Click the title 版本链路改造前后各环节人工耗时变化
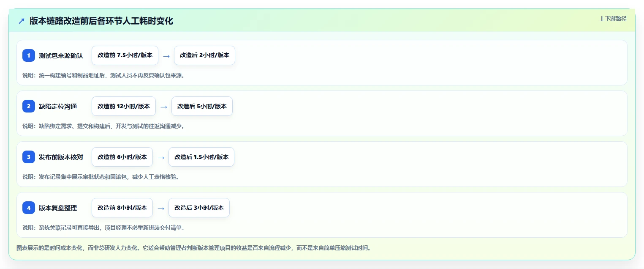This screenshot has height=269, width=644. click(101, 21)
